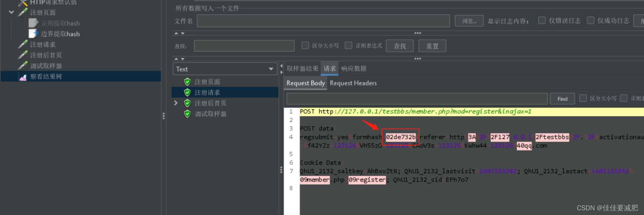644x215 pixels.
Task: Open the Request Headers tab
Action: coord(353,83)
